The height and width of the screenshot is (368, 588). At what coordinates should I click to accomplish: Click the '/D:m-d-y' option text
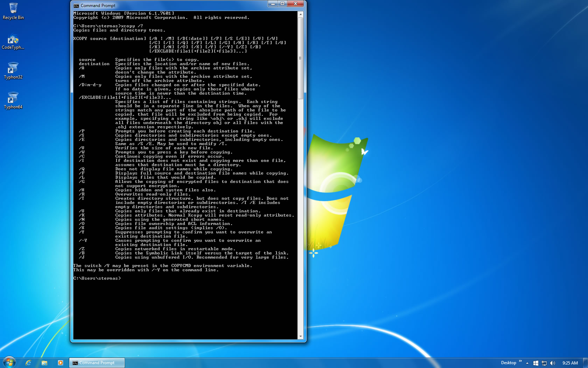pos(90,85)
